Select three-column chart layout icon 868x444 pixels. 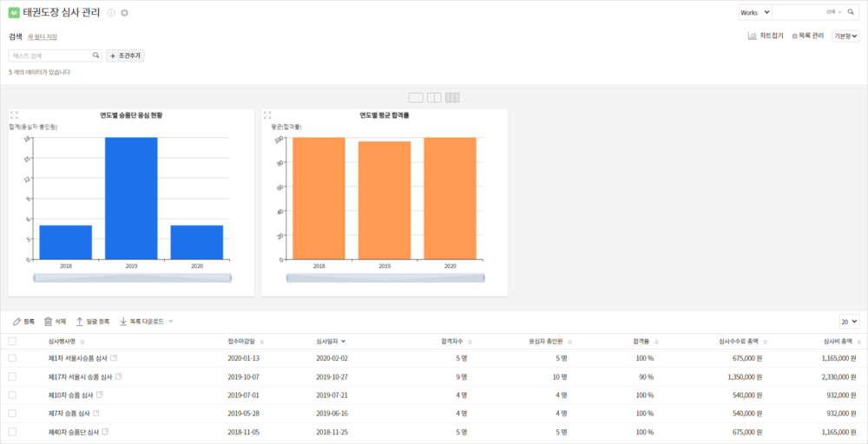452,97
